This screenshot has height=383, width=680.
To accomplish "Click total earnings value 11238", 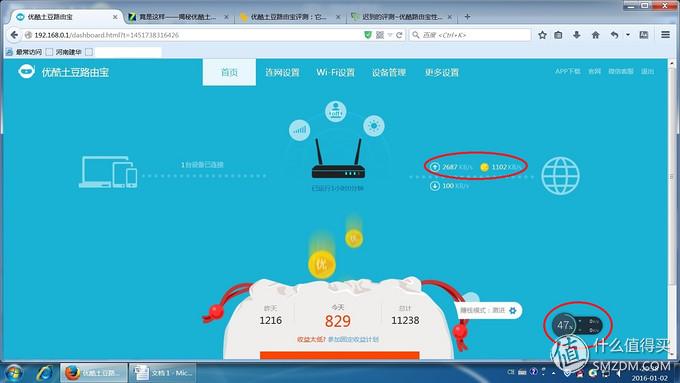I will pos(405,321).
